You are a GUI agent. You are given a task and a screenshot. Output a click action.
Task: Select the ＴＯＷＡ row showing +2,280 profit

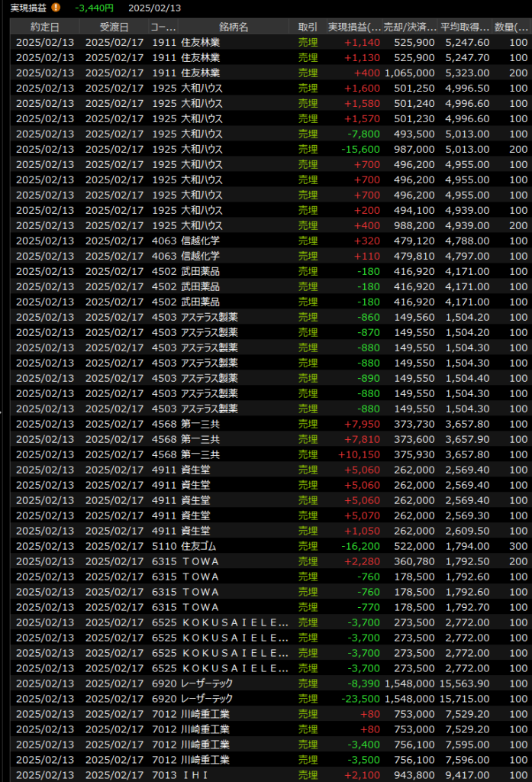pyautogui.click(x=229, y=561)
